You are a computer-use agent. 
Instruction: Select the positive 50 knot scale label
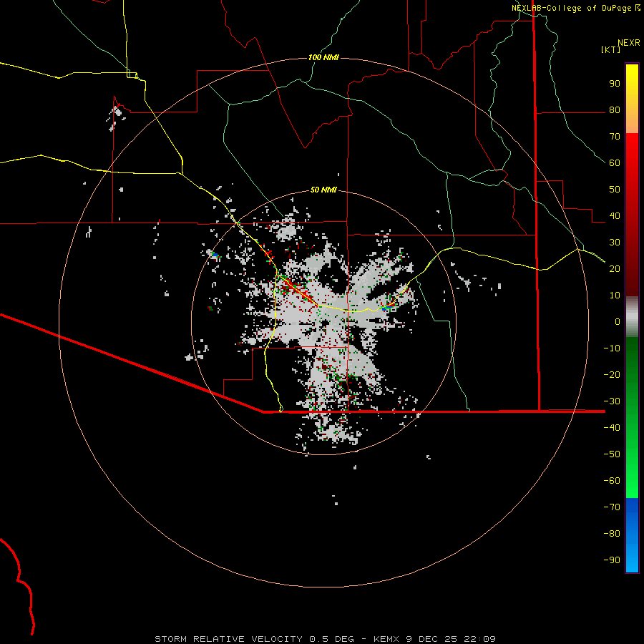(x=615, y=190)
